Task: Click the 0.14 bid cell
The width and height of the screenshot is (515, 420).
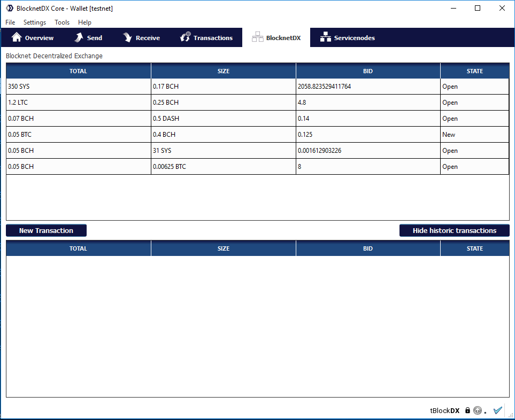Action: coord(368,119)
